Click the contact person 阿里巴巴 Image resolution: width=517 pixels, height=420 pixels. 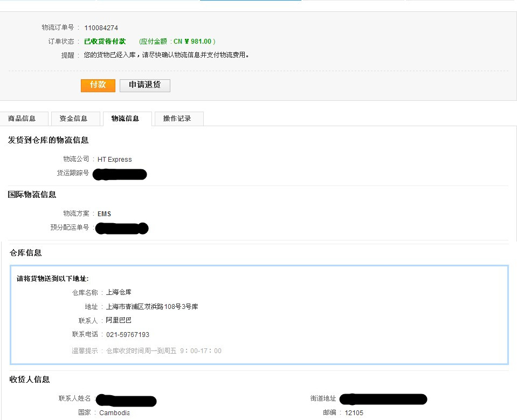(120, 320)
